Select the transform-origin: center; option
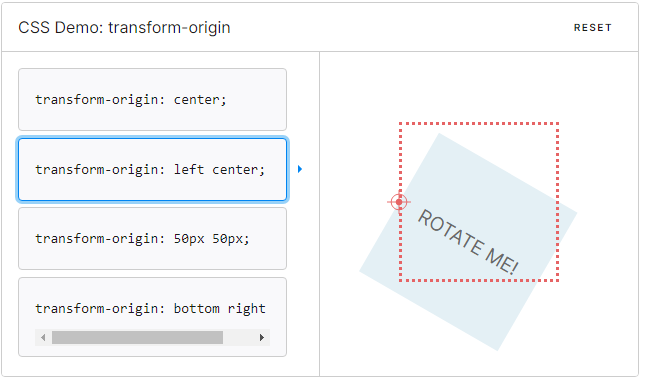 (152, 100)
